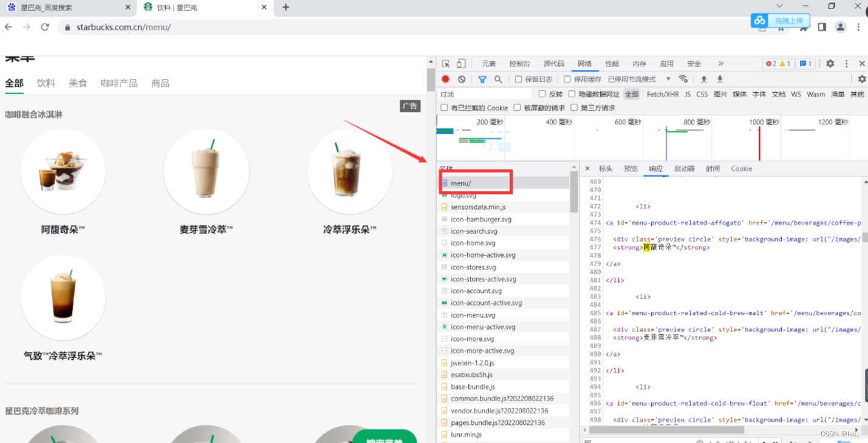Screen dimensions: 868x443
Task: Switch to the 星巴克_百度搜索 browser tab
Action: coord(68,8)
